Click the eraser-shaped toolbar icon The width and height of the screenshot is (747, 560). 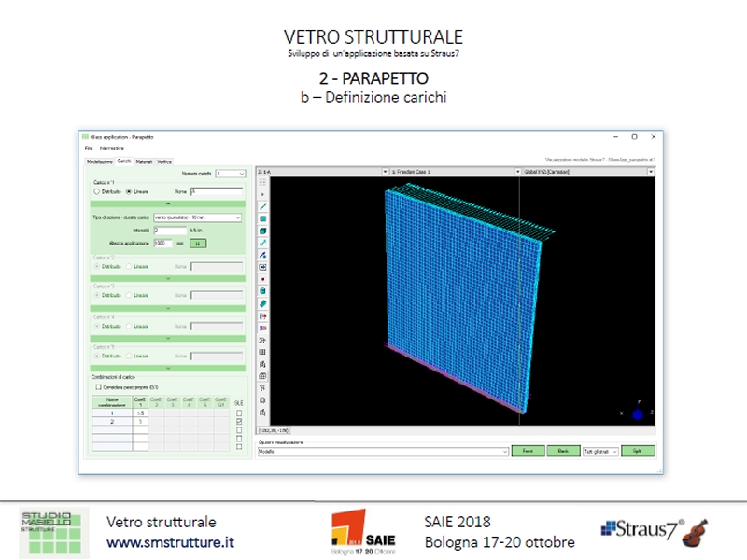(262, 303)
